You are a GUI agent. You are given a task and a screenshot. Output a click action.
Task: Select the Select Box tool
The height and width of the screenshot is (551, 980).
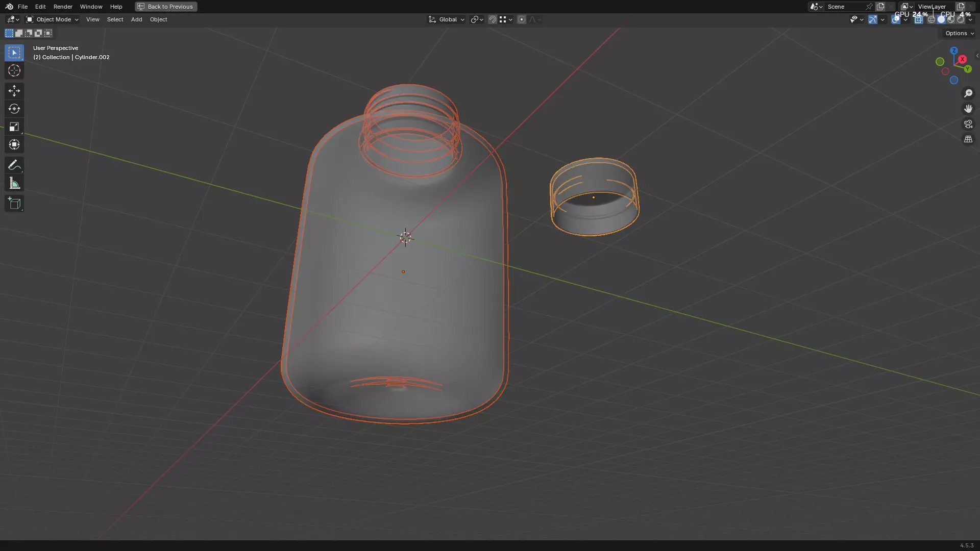click(x=14, y=53)
